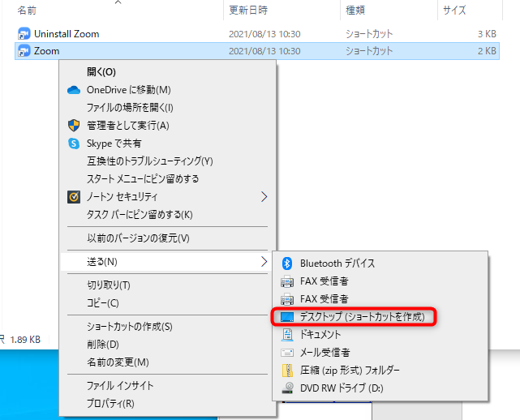Click ショートカット type cell of Zoom row

369,51
